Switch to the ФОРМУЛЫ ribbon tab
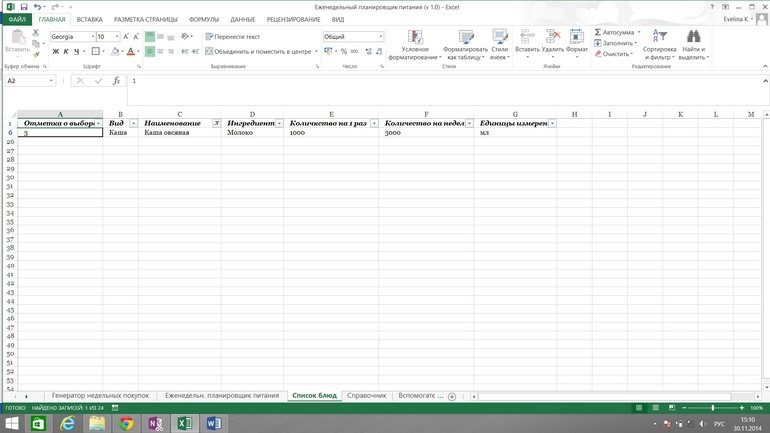This screenshot has width=770, height=433. pos(203,19)
